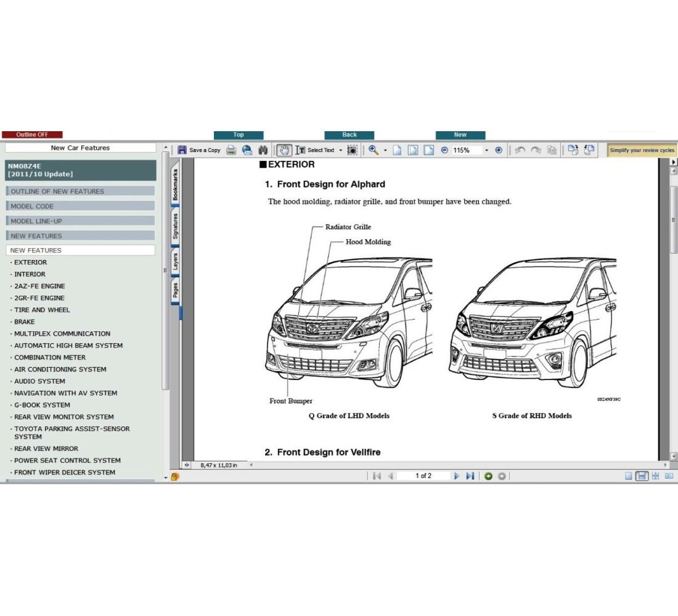Viewport: 678px width, 616px height.
Task: Click the Rotate Clockwise icon
Action: [536, 150]
